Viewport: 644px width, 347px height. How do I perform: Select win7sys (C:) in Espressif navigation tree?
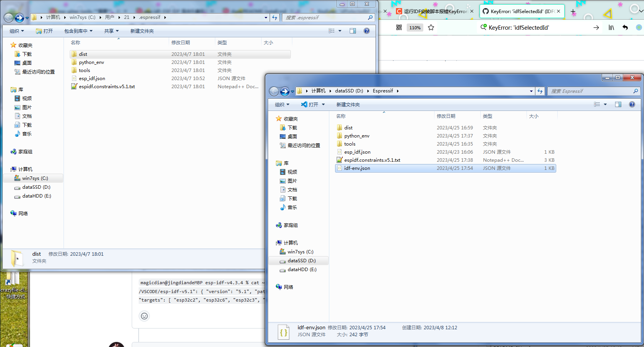point(300,252)
